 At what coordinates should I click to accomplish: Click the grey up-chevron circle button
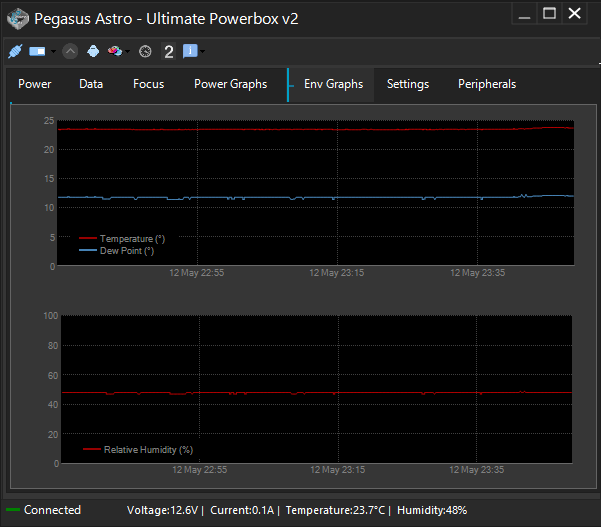pos(70,51)
